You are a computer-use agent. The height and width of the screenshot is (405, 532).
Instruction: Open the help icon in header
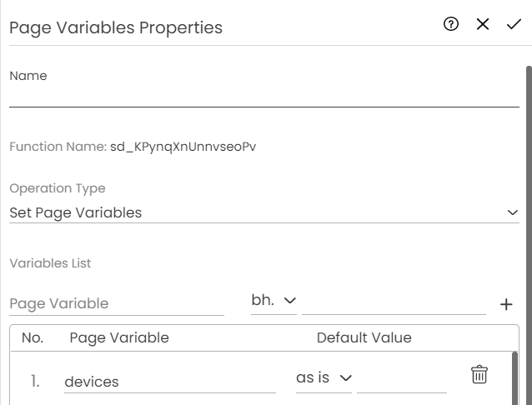[451, 25]
